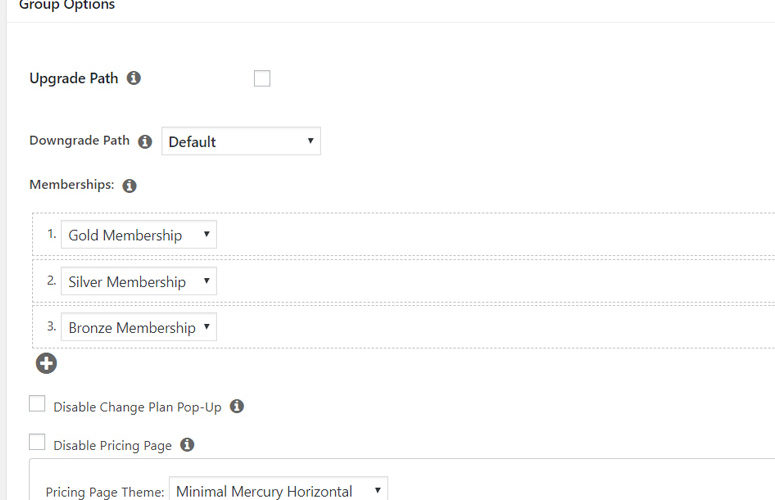Tick the Disable Change Plan Pop-Up checkbox

(37, 404)
